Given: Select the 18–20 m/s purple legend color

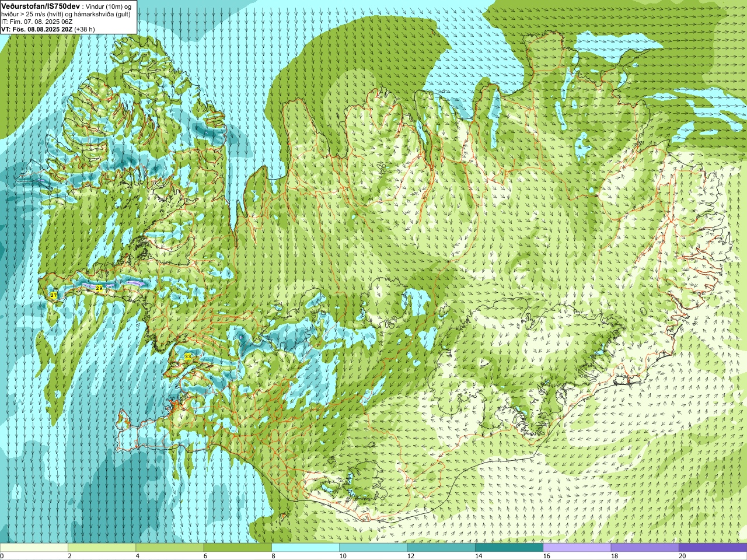Looking at the screenshot, I should tap(645, 548).
